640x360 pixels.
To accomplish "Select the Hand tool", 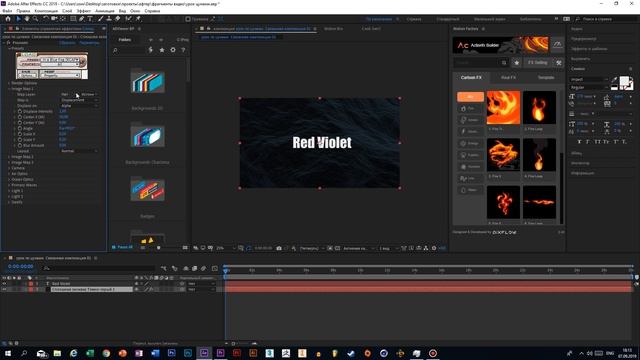I will (x=27, y=19).
